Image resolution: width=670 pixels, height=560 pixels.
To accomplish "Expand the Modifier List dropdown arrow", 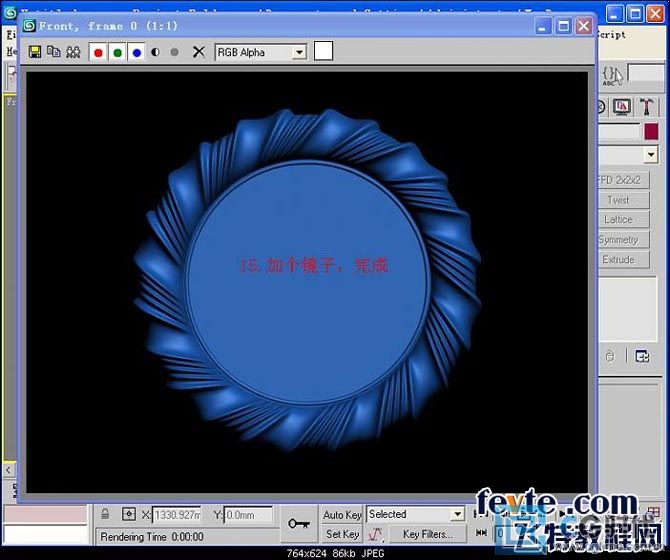I will [651, 155].
